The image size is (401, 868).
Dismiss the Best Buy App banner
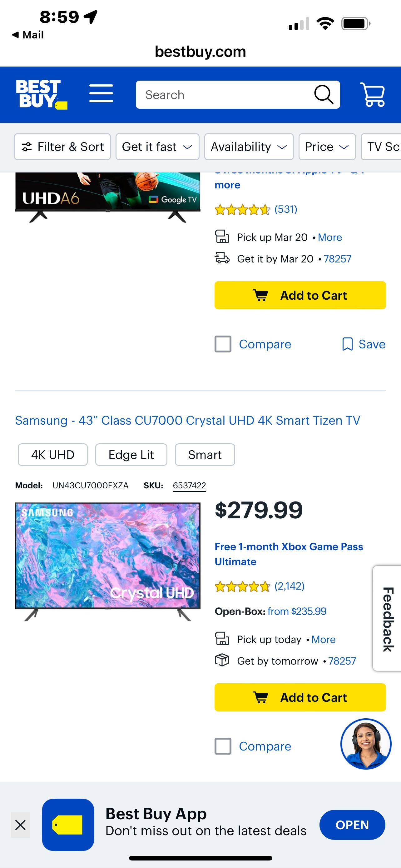tap(21, 825)
